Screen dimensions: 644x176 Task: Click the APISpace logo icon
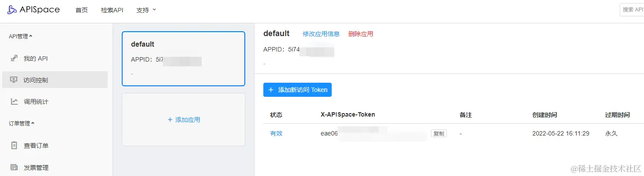tap(12, 10)
